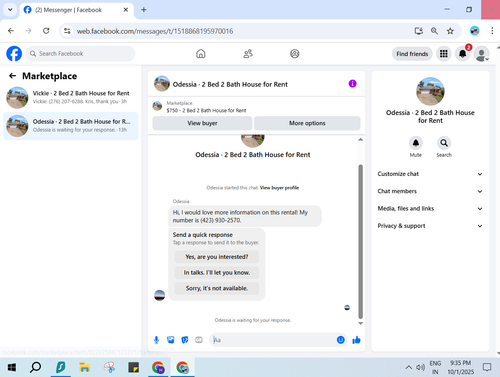Select the Odessia conversation in list

coord(71,126)
